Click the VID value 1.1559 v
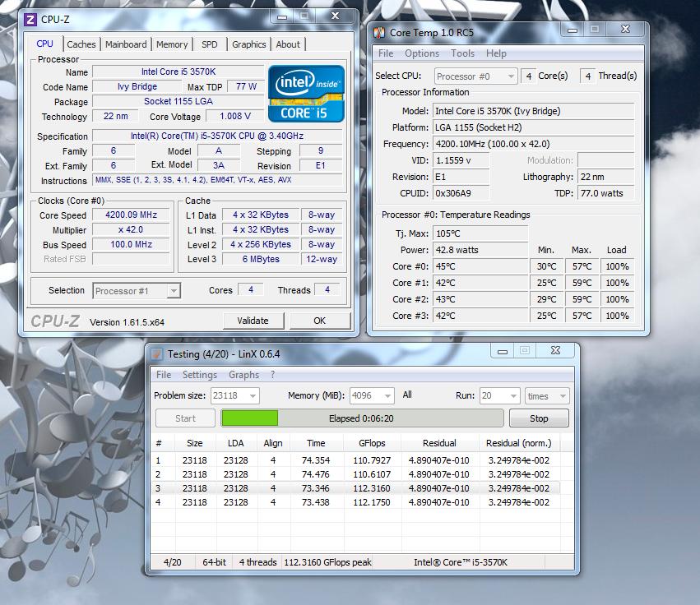This screenshot has width=700, height=605. (461, 160)
